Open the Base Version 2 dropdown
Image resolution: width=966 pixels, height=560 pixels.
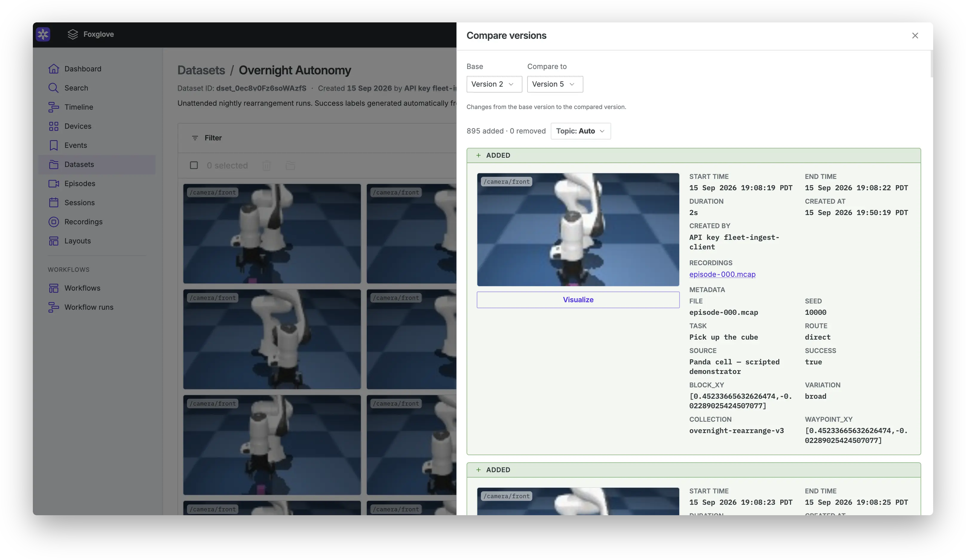coord(494,84)
